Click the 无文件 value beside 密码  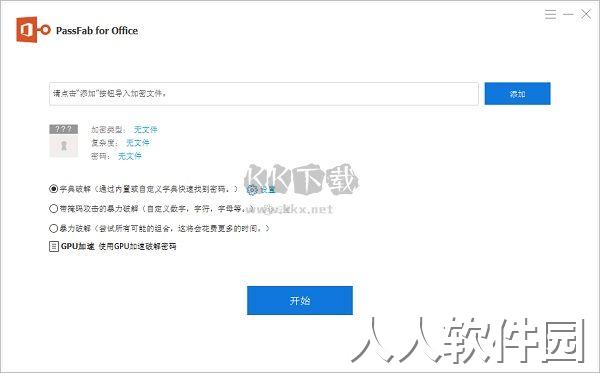[x=130, y=156]
